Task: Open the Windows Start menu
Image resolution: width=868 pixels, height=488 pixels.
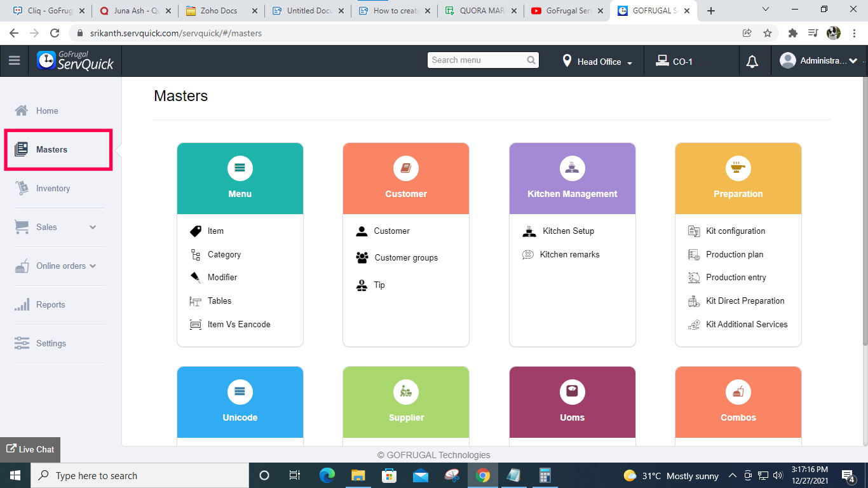Action: 15,475
